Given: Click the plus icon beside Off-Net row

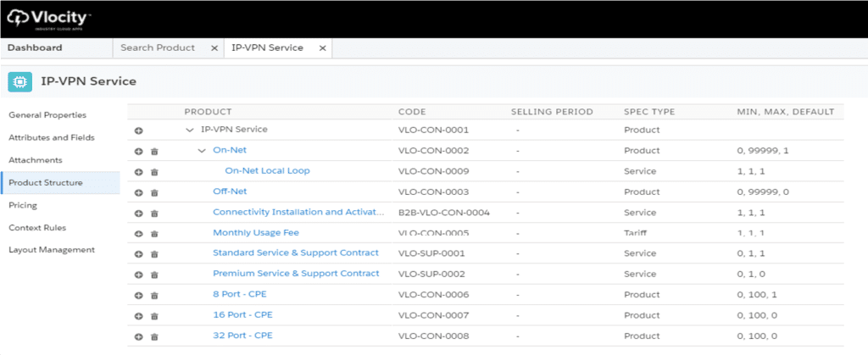Looking at the screenshot, I should pos(138,192).
